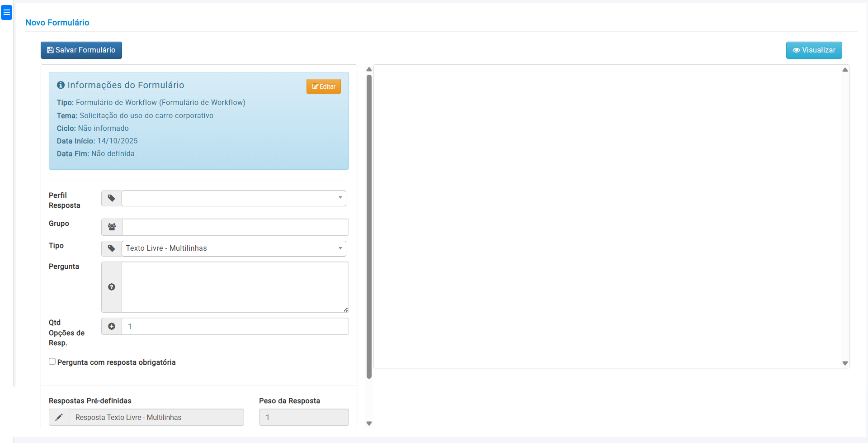Click the question mark icon beside Pergunta

112,287
